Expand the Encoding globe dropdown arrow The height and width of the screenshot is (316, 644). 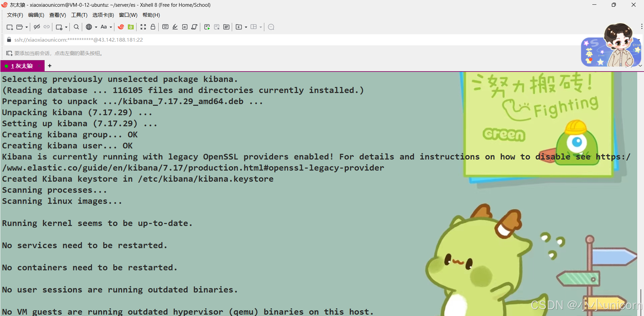click(96, 27)
